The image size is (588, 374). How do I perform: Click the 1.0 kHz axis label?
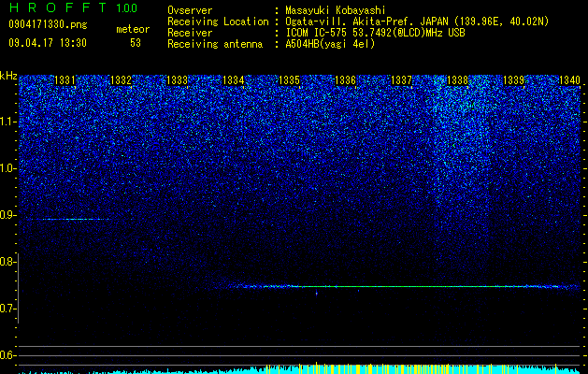click(x=8, y=168)
